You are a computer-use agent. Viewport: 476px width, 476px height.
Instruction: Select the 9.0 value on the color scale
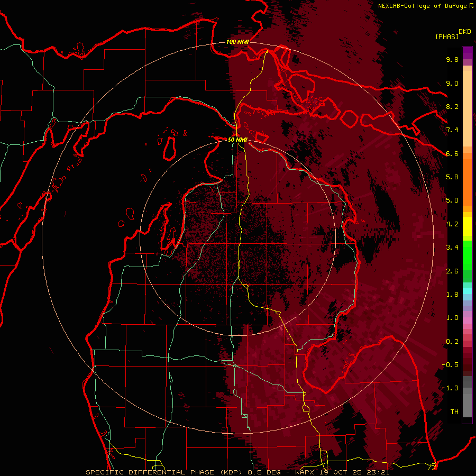452,83
